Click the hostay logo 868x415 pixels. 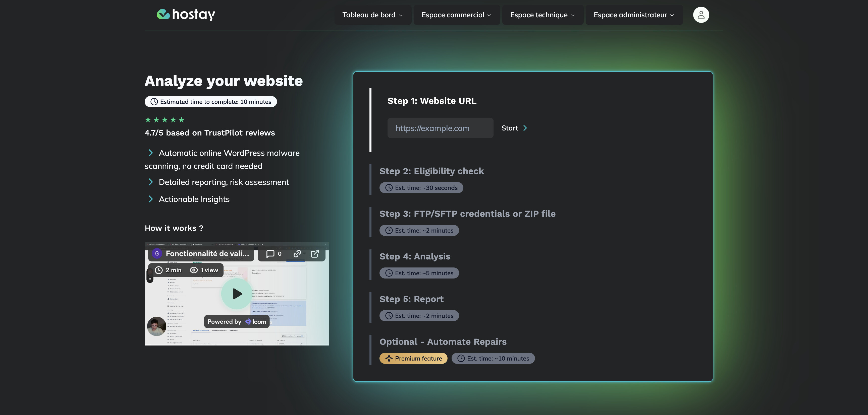(x=186, y=15)
